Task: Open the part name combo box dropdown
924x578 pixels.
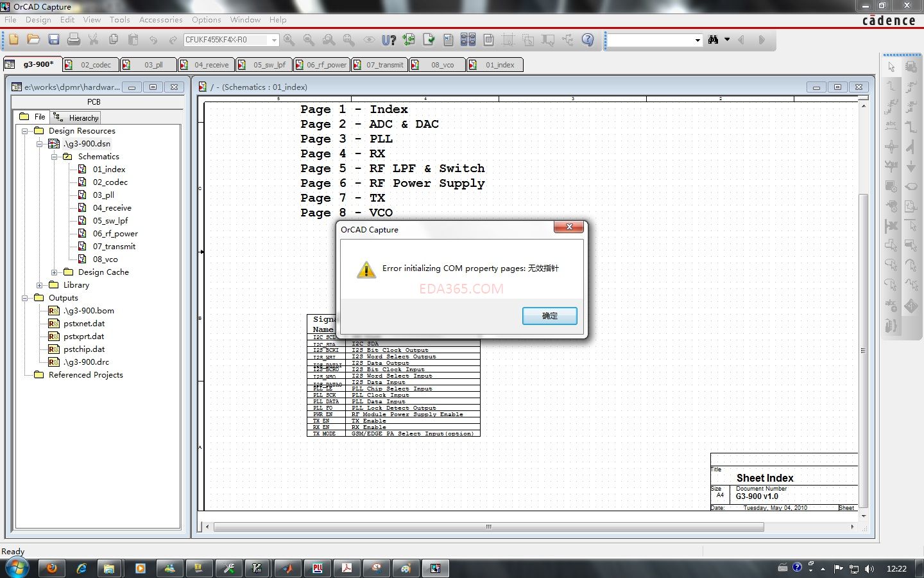Action: click(x=274, y=40)
